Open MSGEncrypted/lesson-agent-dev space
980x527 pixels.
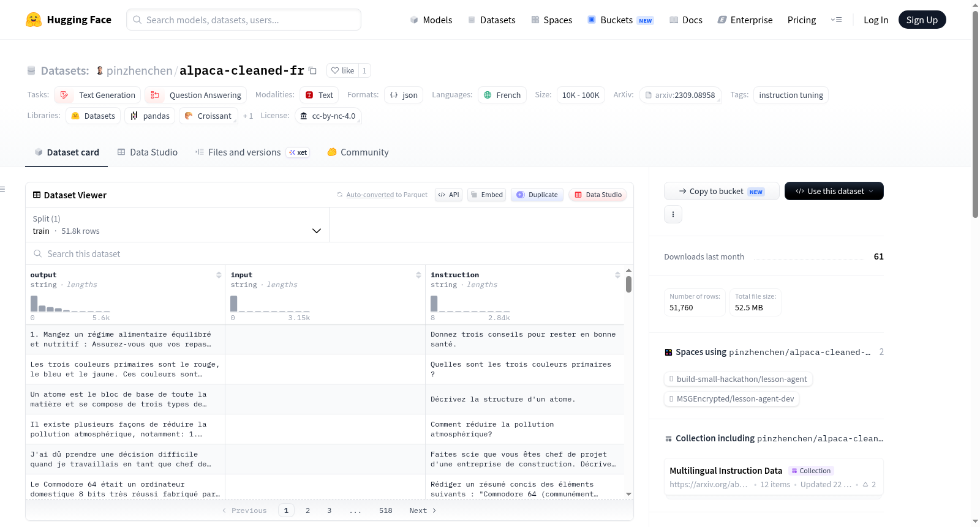[731, 398]
